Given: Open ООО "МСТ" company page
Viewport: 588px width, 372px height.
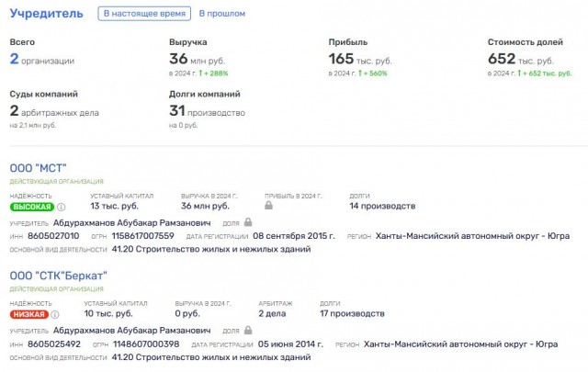Looking at the screenshot, I should click(38, 168).
